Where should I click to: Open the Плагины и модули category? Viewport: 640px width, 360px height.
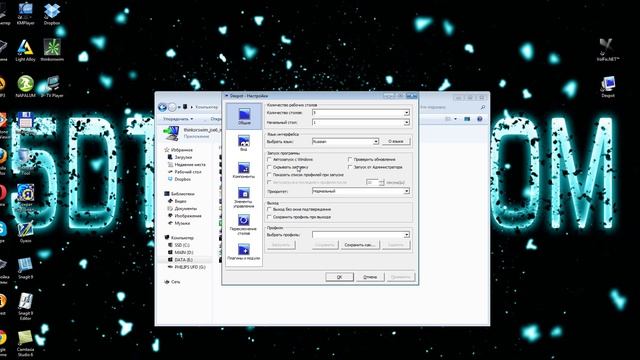(244, 251)
